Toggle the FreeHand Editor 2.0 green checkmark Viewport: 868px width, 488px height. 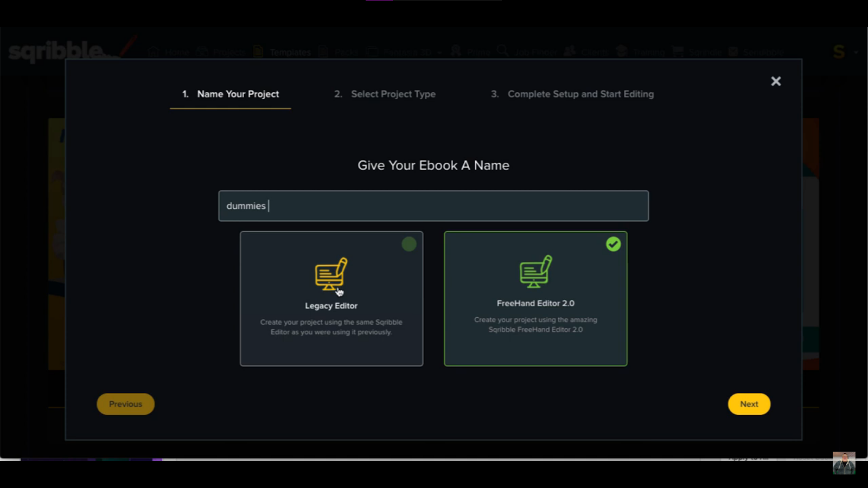click(613, 244)
